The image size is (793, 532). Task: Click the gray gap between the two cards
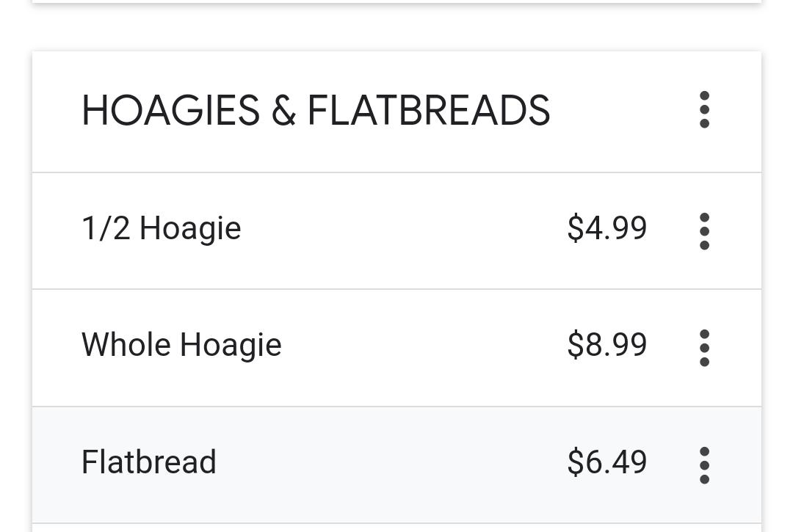click(396, 28)
